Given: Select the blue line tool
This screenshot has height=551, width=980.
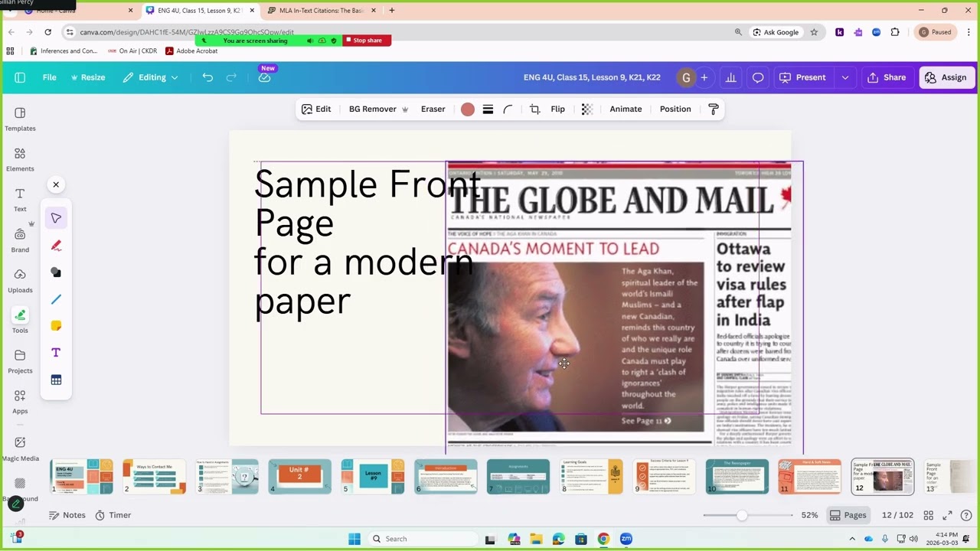Looking at the screenshot, I should [x=56, y=299].
